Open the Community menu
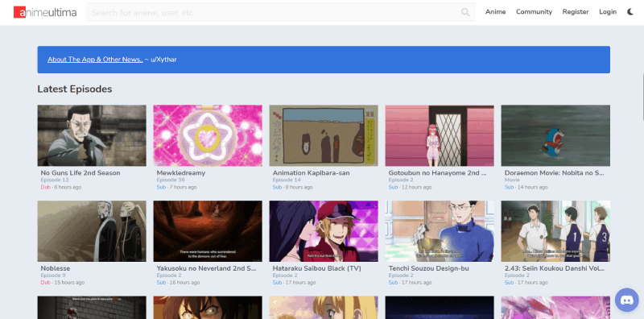The width and height of the screenshot is (644, 319). [x=534, y=12]
